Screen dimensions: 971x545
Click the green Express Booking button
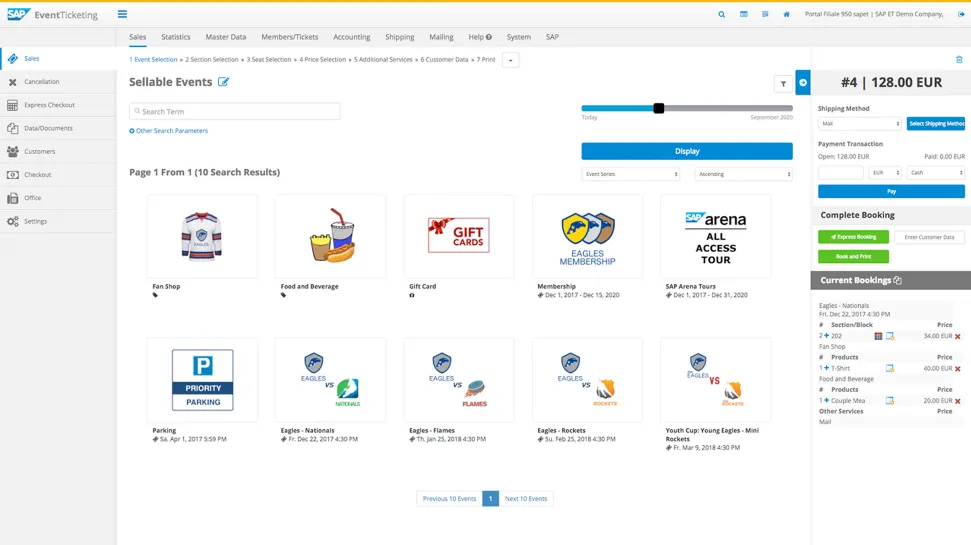pyautogui.click(x=853, y=237)
